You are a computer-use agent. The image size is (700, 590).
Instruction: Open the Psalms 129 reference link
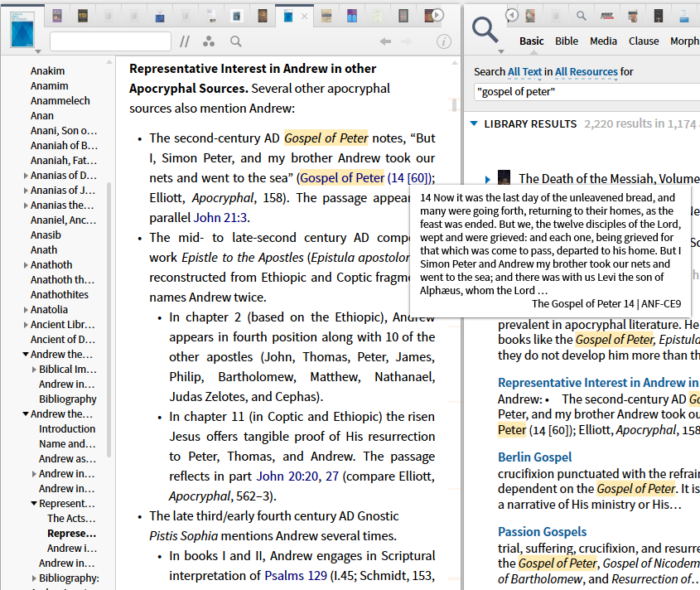(296, 575)
